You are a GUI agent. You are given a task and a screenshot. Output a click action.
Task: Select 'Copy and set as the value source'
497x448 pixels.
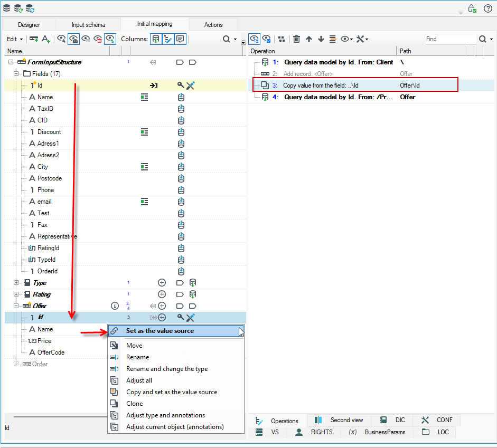tap(176, 392)
